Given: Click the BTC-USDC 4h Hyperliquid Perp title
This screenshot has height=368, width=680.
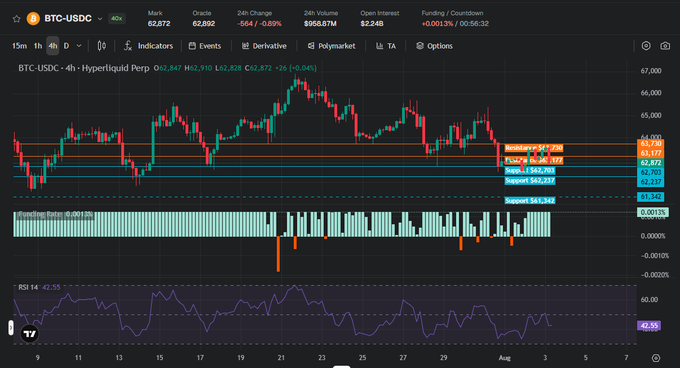Looking at the screenshot, I should click(x=84, y=68).
